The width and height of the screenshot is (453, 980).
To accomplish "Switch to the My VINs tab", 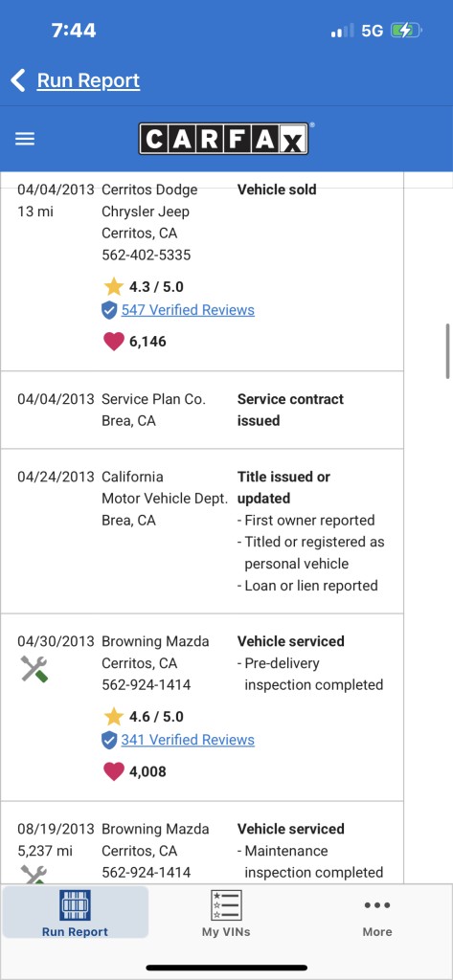I will 226,912.
